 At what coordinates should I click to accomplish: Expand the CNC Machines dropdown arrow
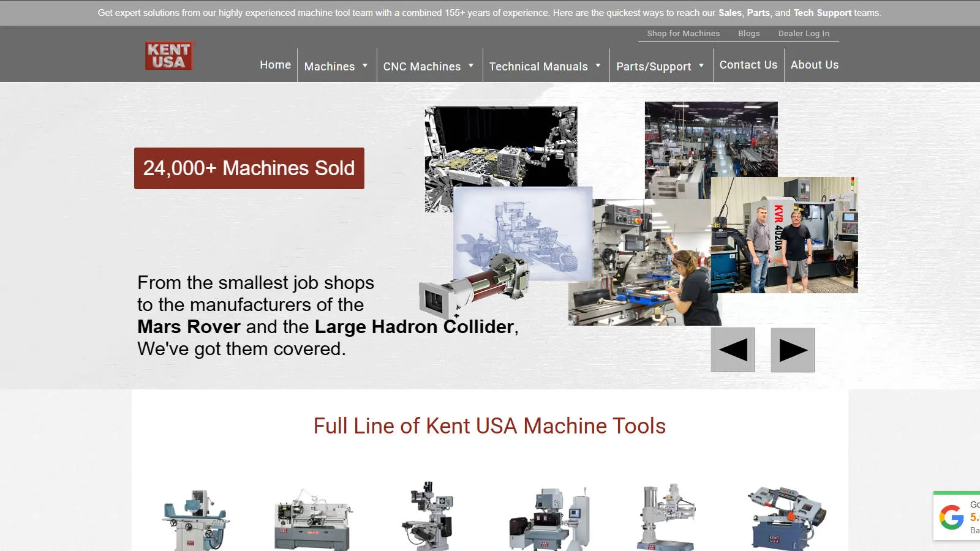tap(471, 66)
